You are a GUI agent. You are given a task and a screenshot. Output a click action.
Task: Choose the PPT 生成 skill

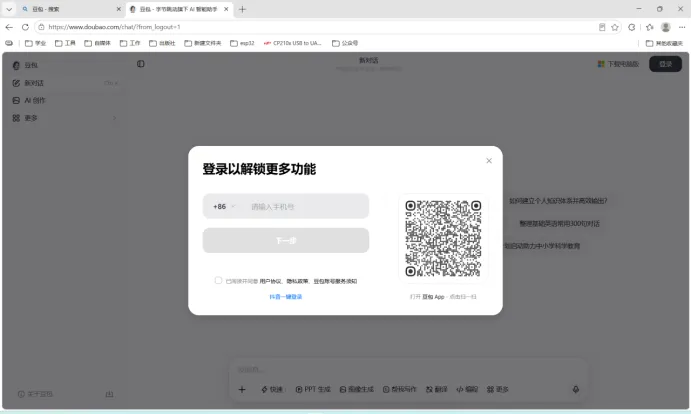(x=313, y=389)
